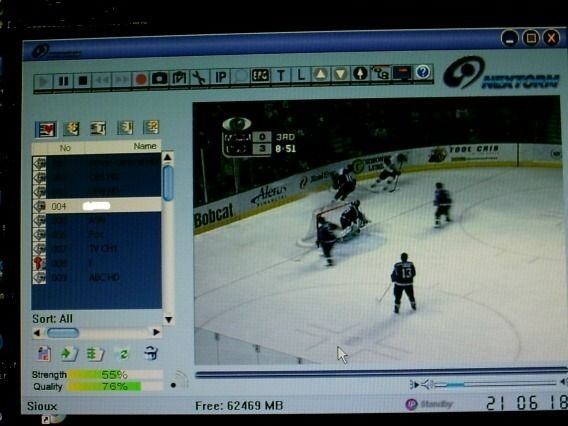Delete channel using trash bin icon
The image size is (568, 426).
click(x=151, y=352)
